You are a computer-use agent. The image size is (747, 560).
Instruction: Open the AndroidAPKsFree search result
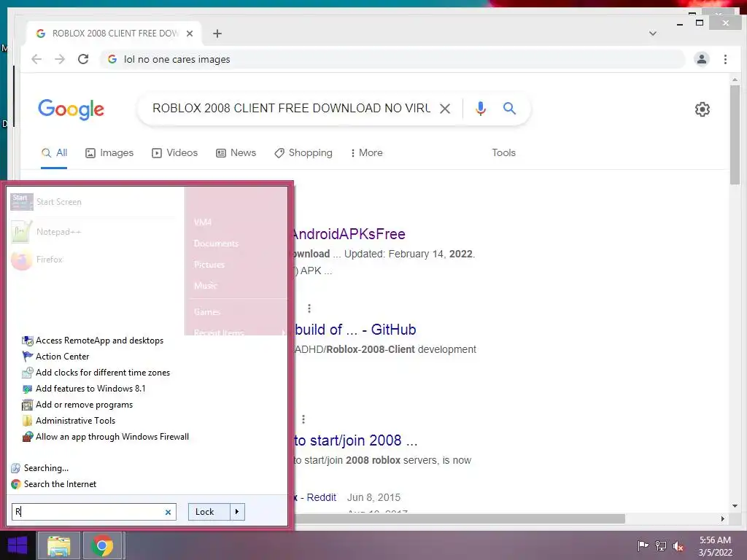point(348,234)
